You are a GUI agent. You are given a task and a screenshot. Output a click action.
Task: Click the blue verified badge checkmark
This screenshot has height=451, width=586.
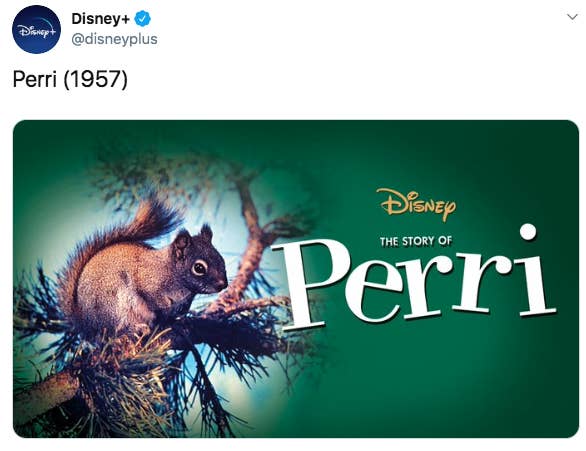coord(142,19)
